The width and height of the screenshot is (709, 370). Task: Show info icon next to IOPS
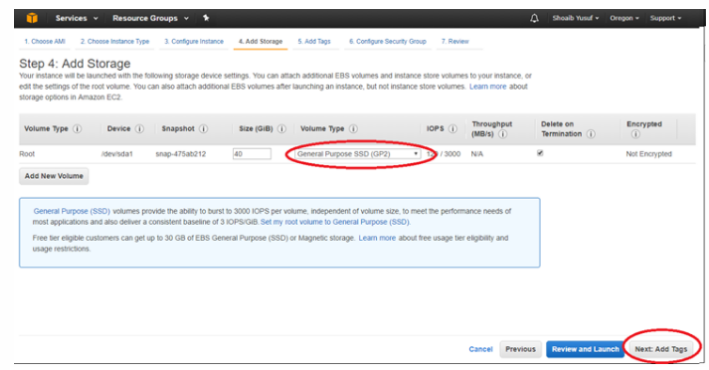click(x=453, y=129)
